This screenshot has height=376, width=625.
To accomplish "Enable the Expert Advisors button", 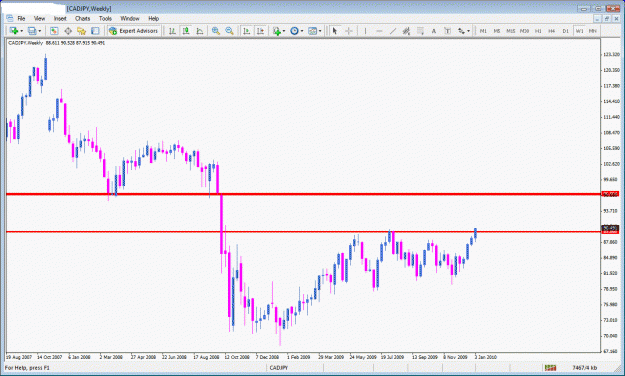I will 134,31.
